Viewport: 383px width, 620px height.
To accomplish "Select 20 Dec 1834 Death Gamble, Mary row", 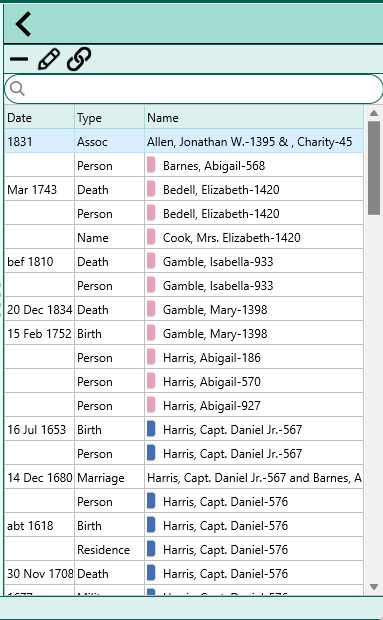I will click(x=184, y=310).
